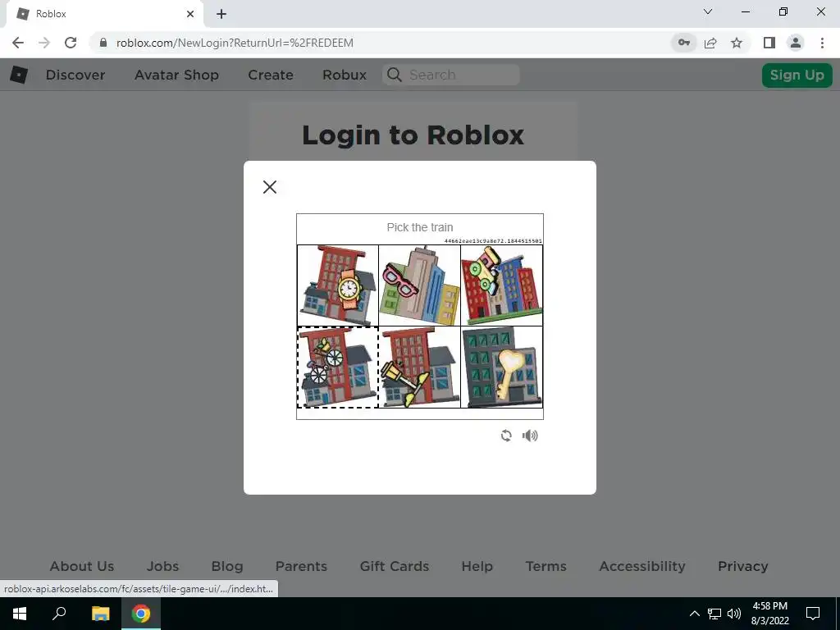Screen dimensions: 840x630
Task: Bookmark this page with the star icon
Action: click(x=737, y=43)
